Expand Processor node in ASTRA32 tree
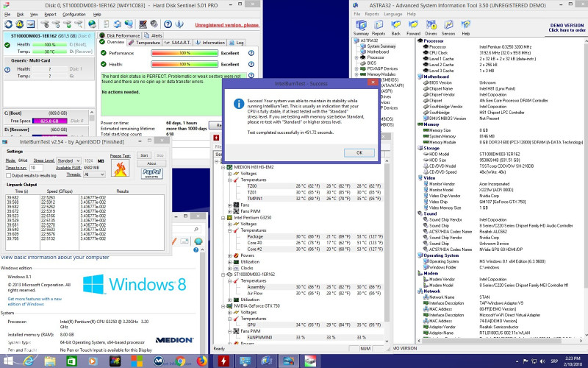Viewport: 588px width, 368px height. click(356, 58)
